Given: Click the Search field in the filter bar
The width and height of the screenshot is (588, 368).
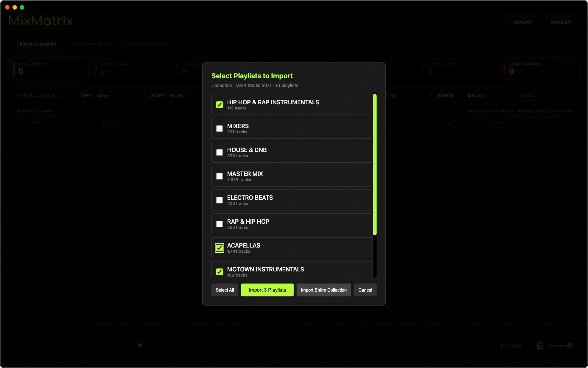Looking at the screenshot, I should click(543, 95).
